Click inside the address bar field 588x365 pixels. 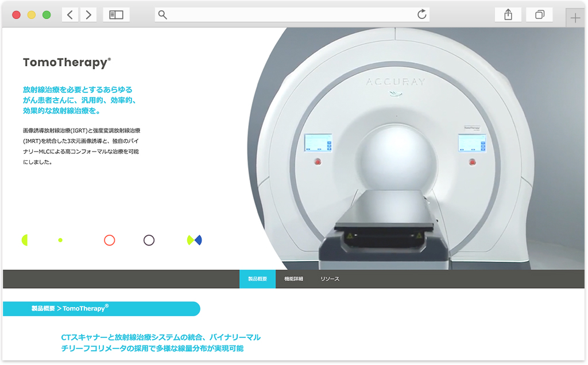(287, 15)
